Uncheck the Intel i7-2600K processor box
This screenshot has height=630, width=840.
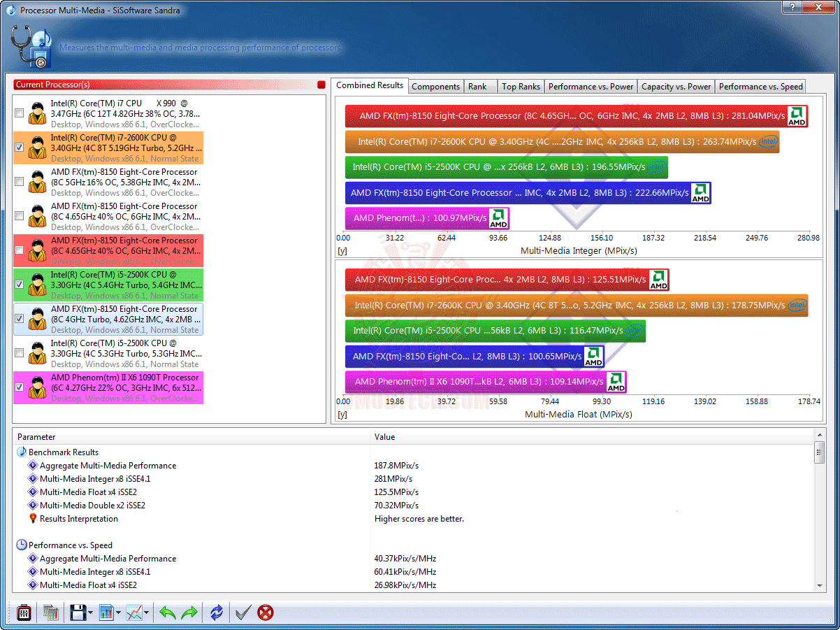click(20, 148)
